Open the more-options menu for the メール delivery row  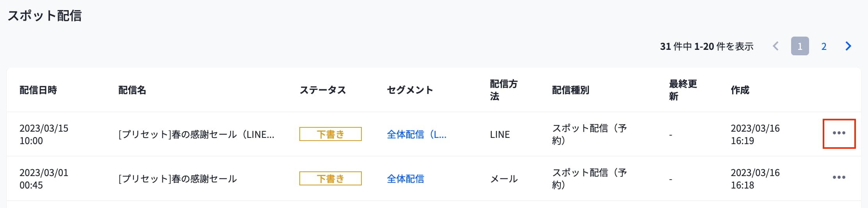click(839, 178)
